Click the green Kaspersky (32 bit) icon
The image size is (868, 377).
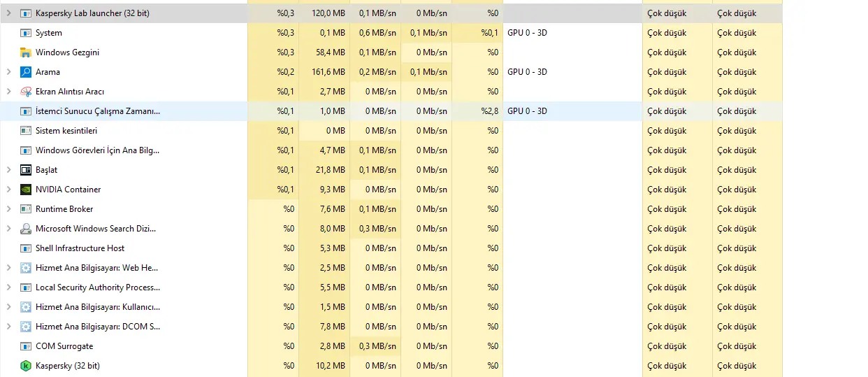click(x=26, y=366)
